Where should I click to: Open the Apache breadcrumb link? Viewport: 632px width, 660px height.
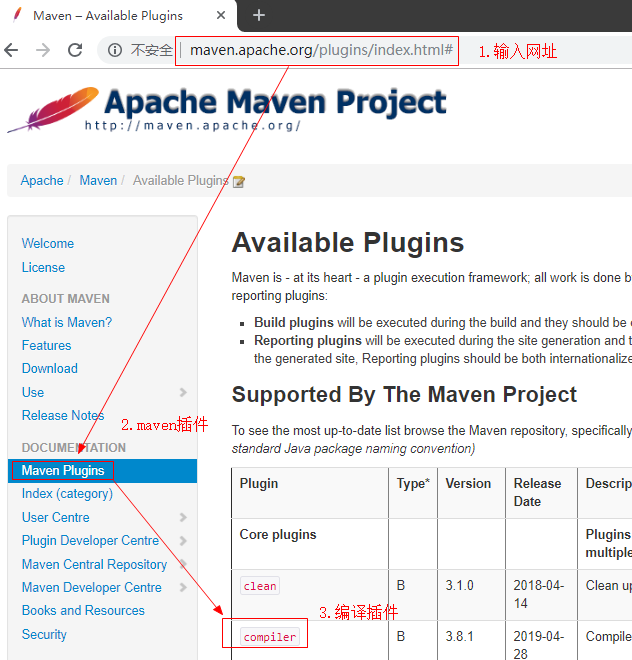point(42,181)
